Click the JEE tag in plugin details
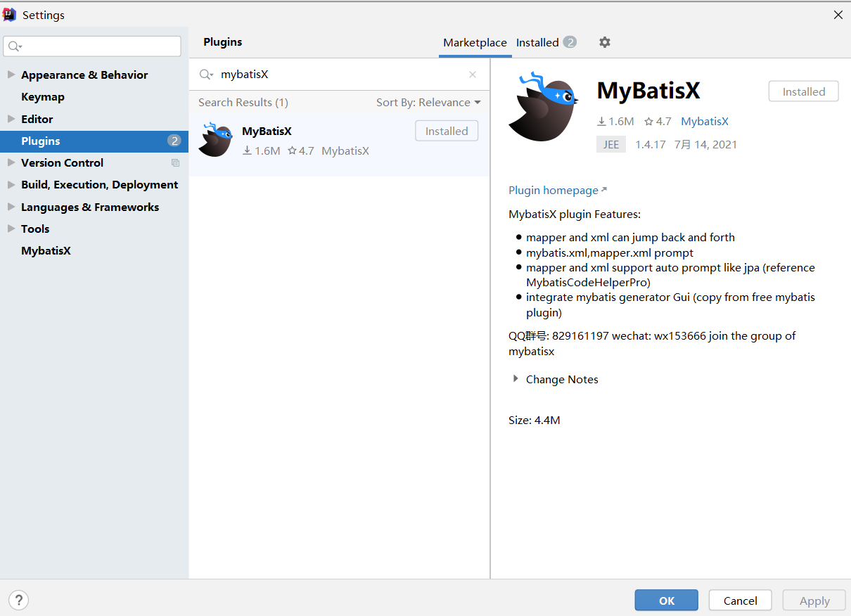This screenshot has height=616, width=851. 610,145
